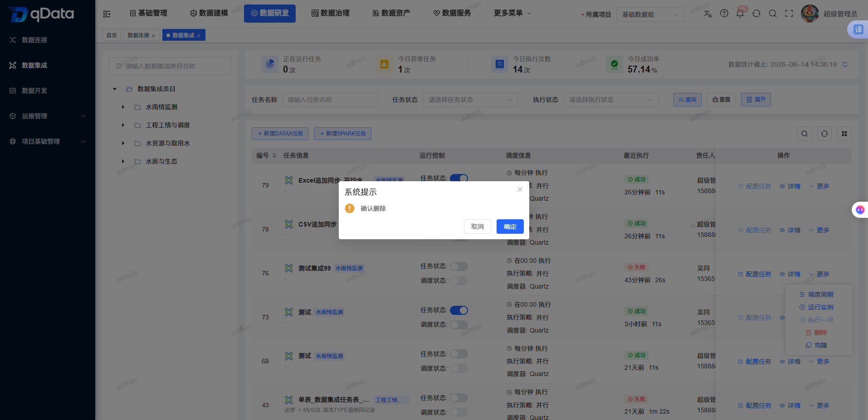The height and width of the screenshot is (420, 868).
Task: Open 基础管理 top menu
Action: pos(148,13)
